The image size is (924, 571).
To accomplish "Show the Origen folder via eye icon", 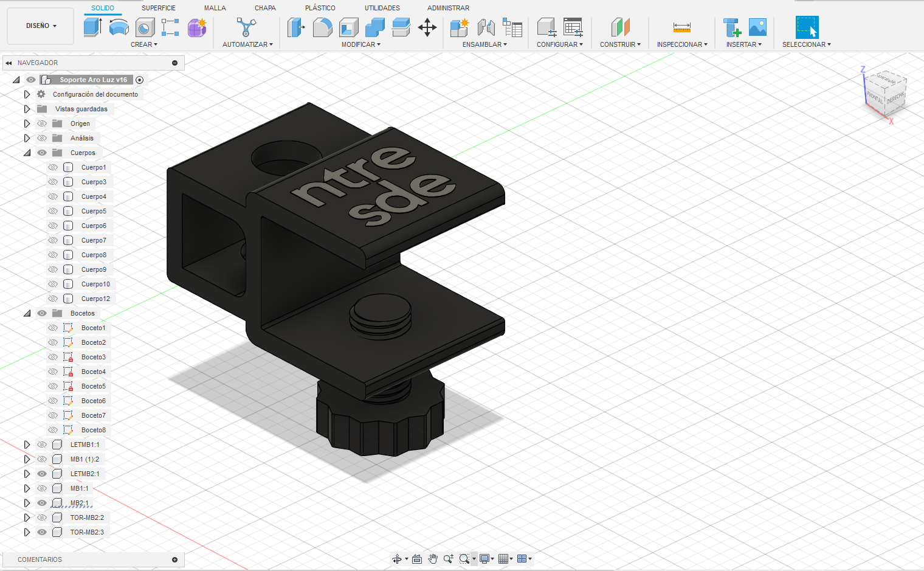I will pyautogui.click(x=42, y=123).
